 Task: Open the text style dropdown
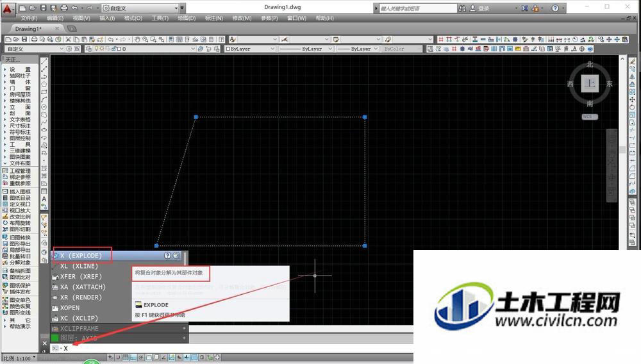(x=258, y=39)
